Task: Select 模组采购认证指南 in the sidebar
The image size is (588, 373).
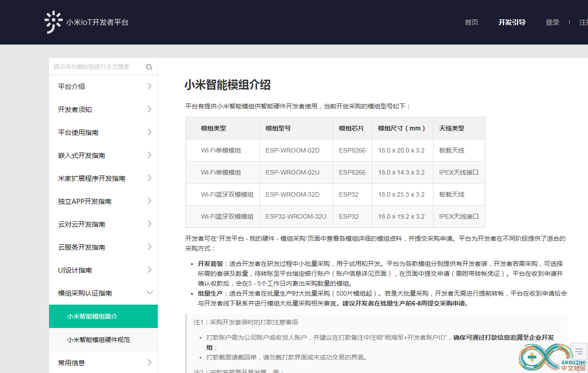Action: pyautogui.click(x=85, y=293)
